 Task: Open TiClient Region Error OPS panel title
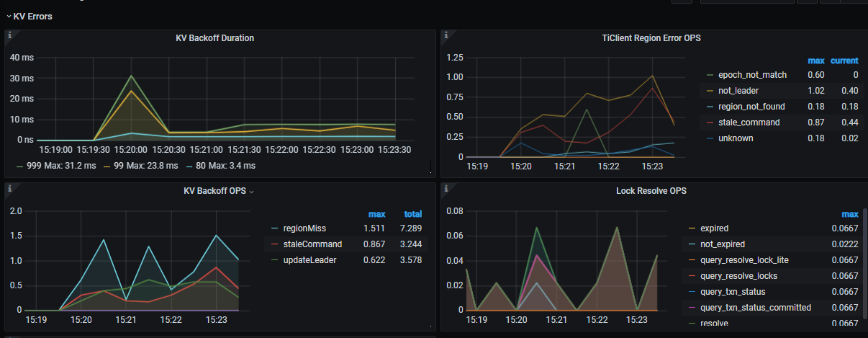pos(651,38)
